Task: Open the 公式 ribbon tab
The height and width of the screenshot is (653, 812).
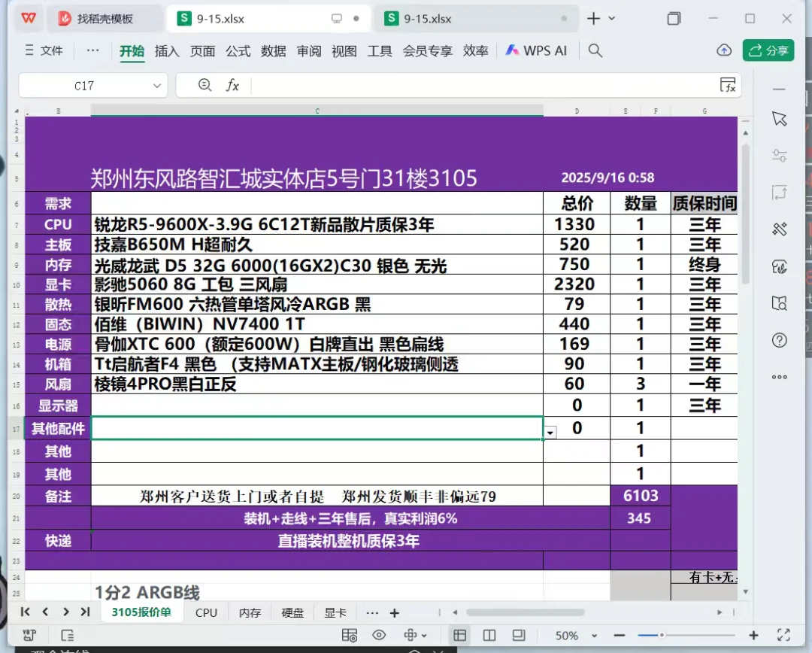Action: click(x=238, y=51)
